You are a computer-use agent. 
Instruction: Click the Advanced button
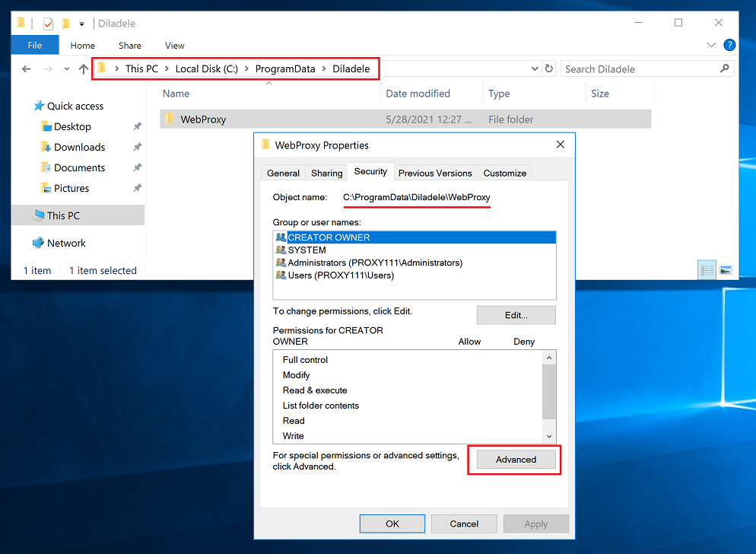pyautogui.click(x=516, y=460)
